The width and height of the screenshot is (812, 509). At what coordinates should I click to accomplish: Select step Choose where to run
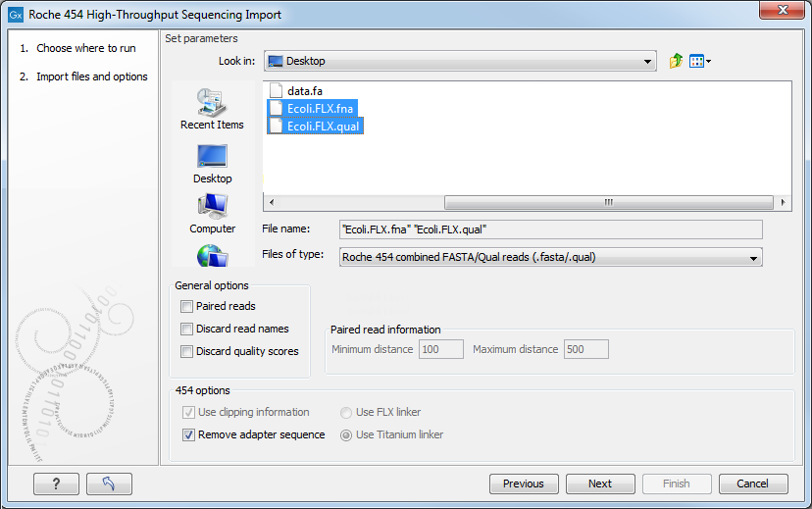coord(85,48)
